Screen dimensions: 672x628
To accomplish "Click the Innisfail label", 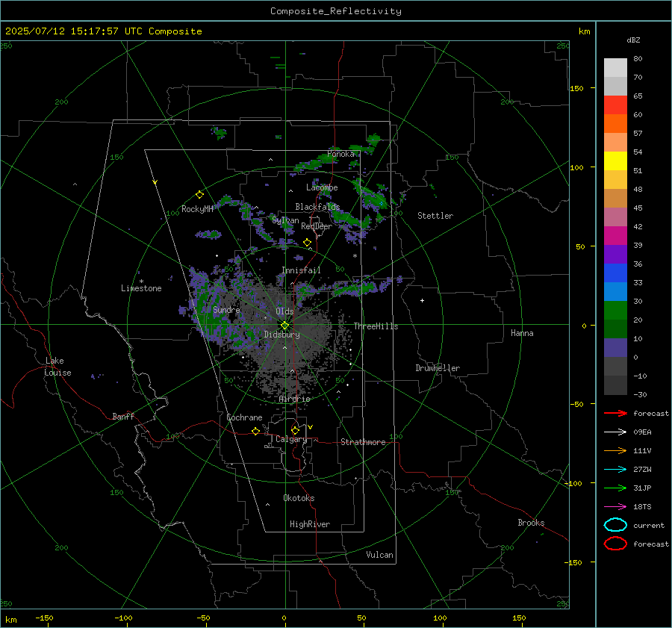I will coord(301,270).
